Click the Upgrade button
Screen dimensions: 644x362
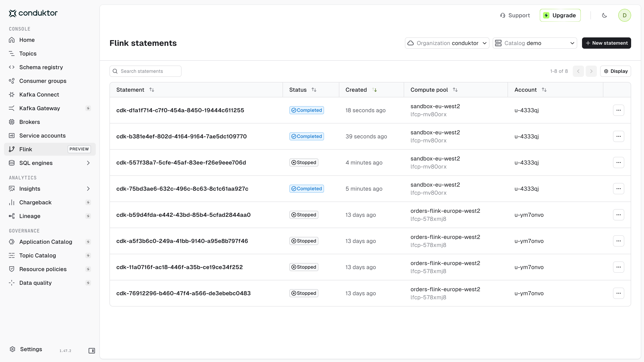[x=560, y=15]
